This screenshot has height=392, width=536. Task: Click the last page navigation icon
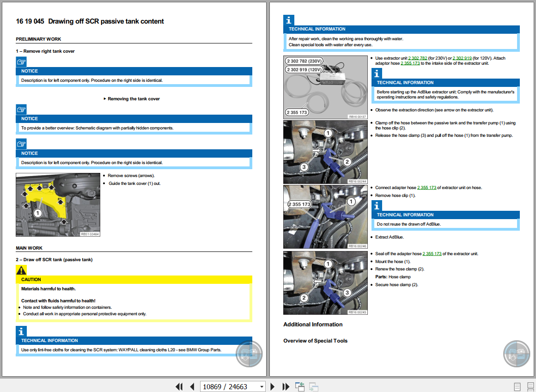tap(286, 386)
